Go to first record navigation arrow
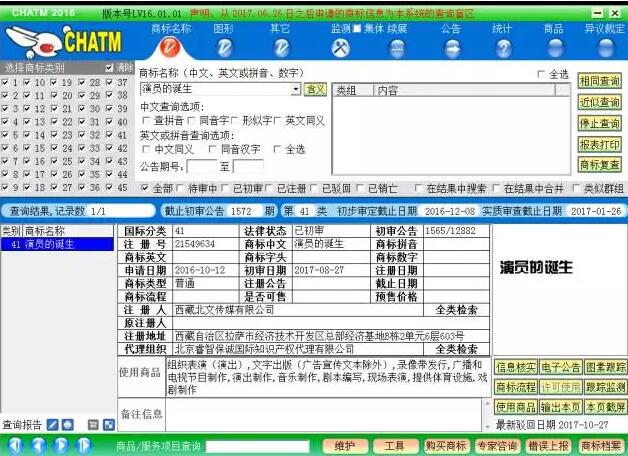This screenshot has height=456, width=628. point(15,445)
